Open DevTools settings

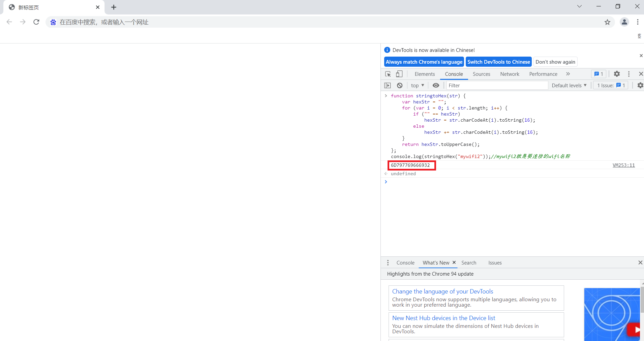pos(617,74)
